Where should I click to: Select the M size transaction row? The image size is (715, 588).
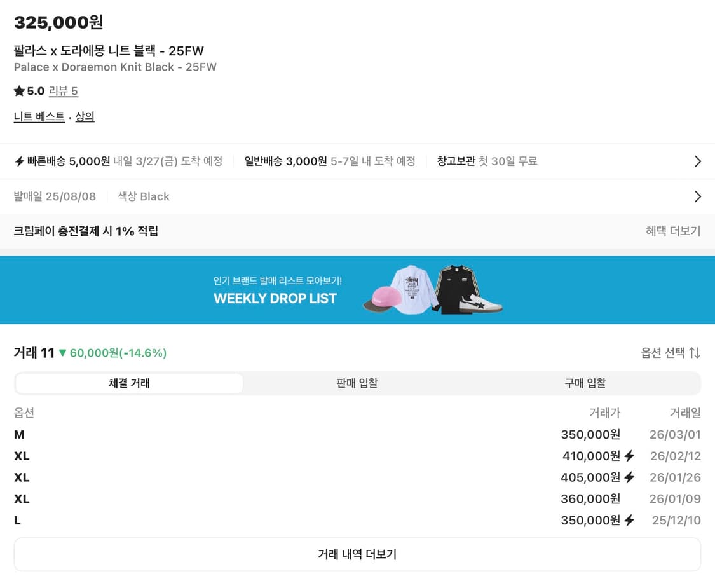357,435
